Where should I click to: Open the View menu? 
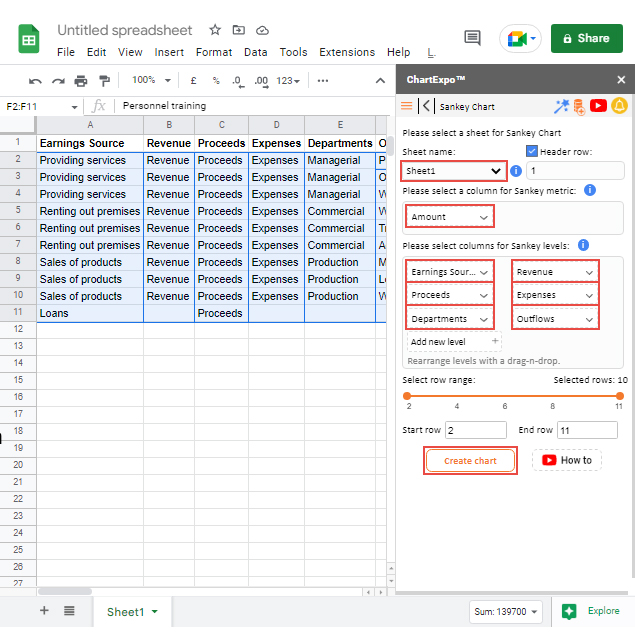pyautogui.click(x=130, y=53)
